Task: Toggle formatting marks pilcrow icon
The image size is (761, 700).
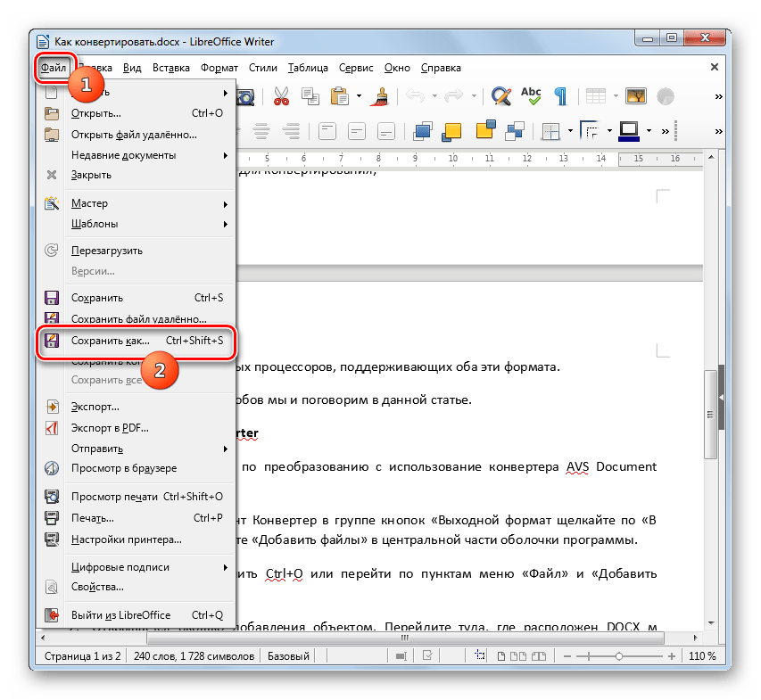Action: coord(560,96)
